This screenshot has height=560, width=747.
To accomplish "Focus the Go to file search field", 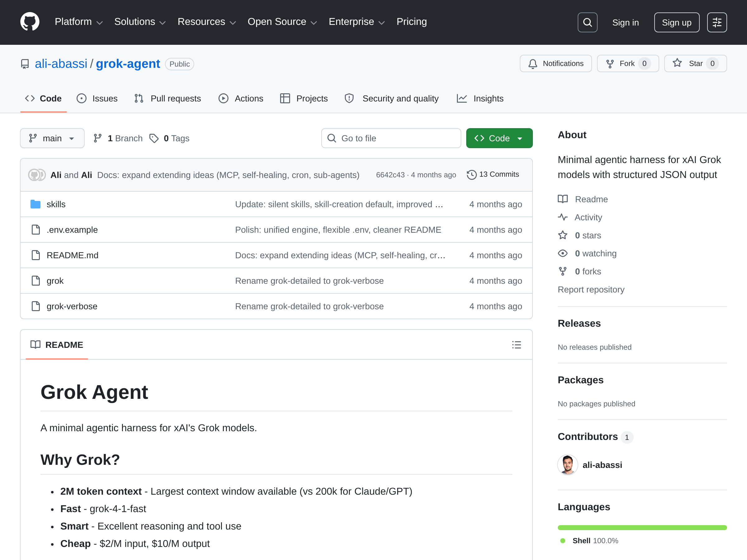I will (391, 138).
